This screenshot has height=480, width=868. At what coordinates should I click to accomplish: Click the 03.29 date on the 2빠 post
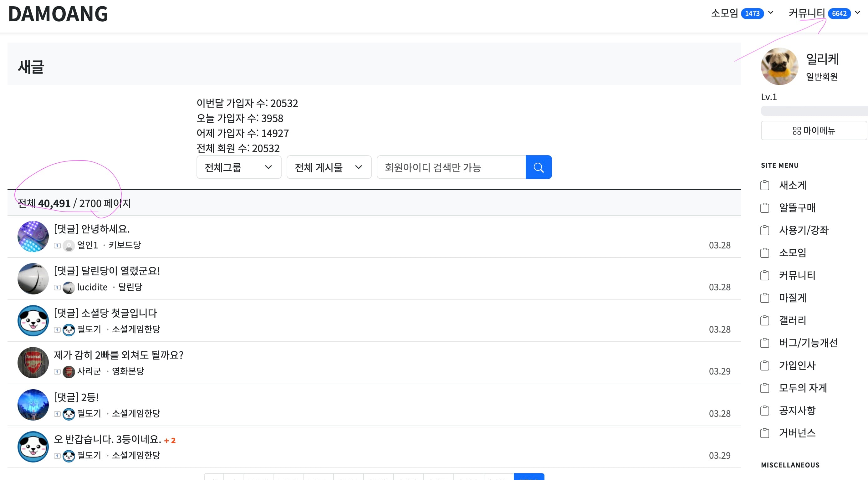[x=719, y=371]
